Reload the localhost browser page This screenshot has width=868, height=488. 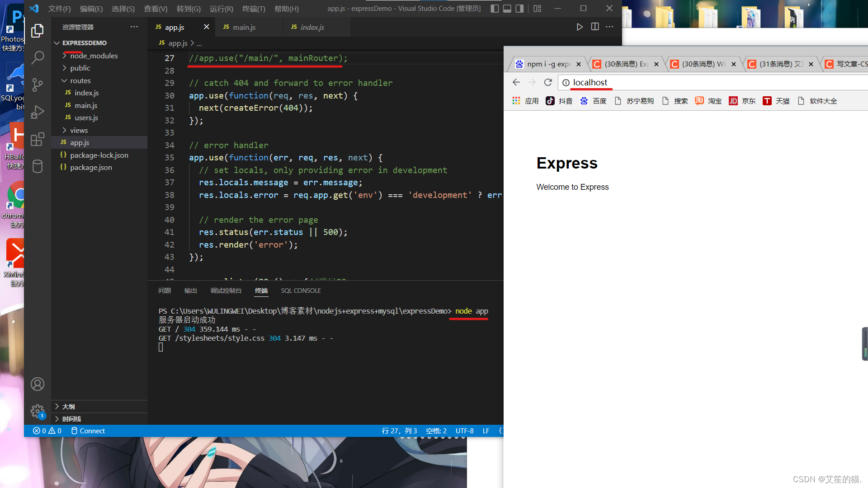tap(548, 82)
